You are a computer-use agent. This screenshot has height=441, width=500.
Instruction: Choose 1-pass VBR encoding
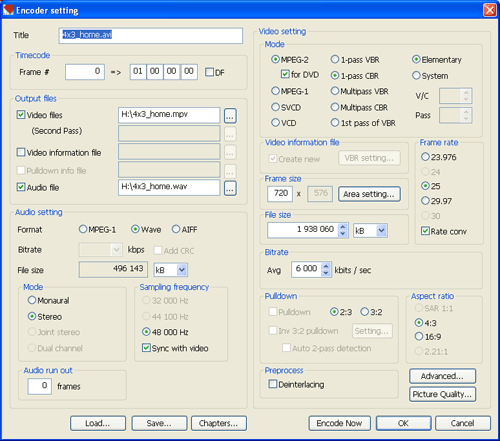tap(335, 60)
